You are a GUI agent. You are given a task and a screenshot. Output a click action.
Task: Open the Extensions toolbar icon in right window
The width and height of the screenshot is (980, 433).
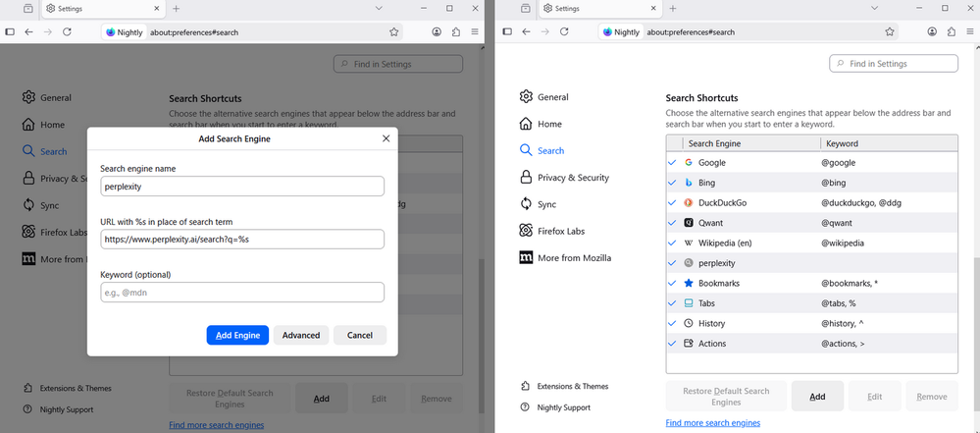[x=952, y=31]
